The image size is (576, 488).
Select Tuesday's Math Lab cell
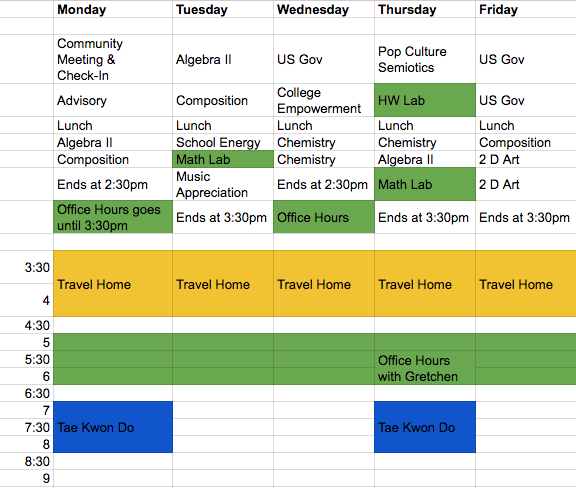pyautogui.click(x=223, y=159)
